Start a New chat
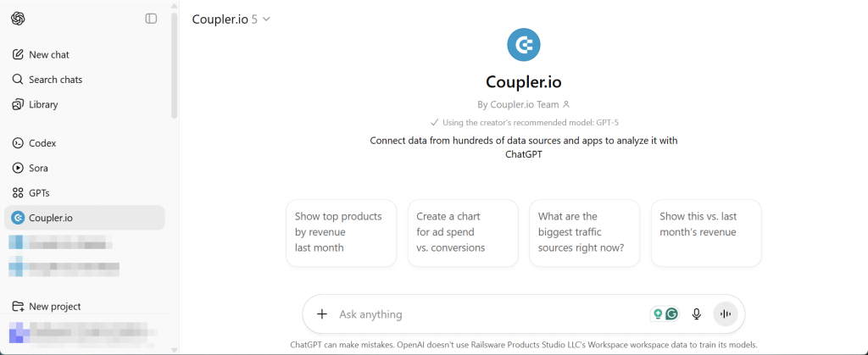This screenshot has width=868, height=355. 48,54
